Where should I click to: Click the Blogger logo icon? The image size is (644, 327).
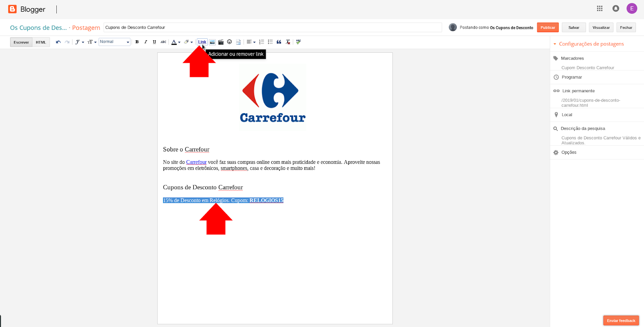[12, 9]
